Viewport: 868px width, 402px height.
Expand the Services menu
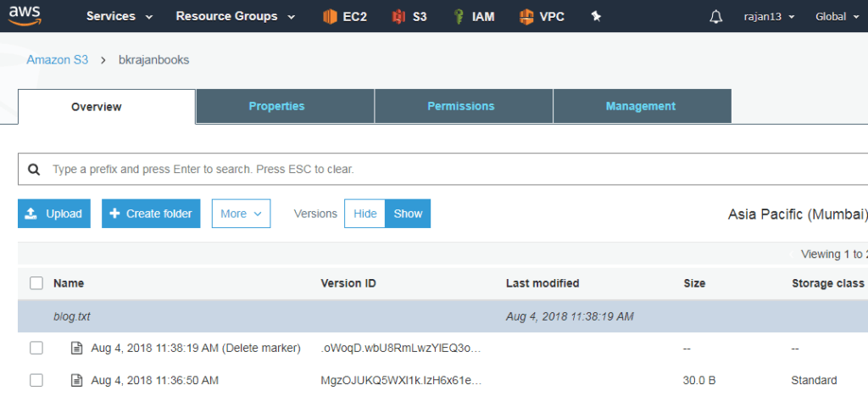coord(120,17)
